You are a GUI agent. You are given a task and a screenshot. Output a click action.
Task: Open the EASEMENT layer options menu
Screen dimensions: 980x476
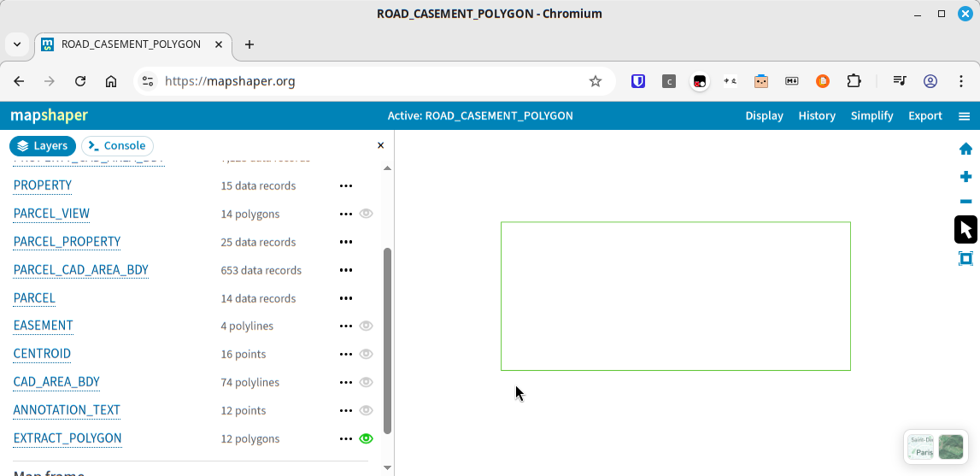346,326
